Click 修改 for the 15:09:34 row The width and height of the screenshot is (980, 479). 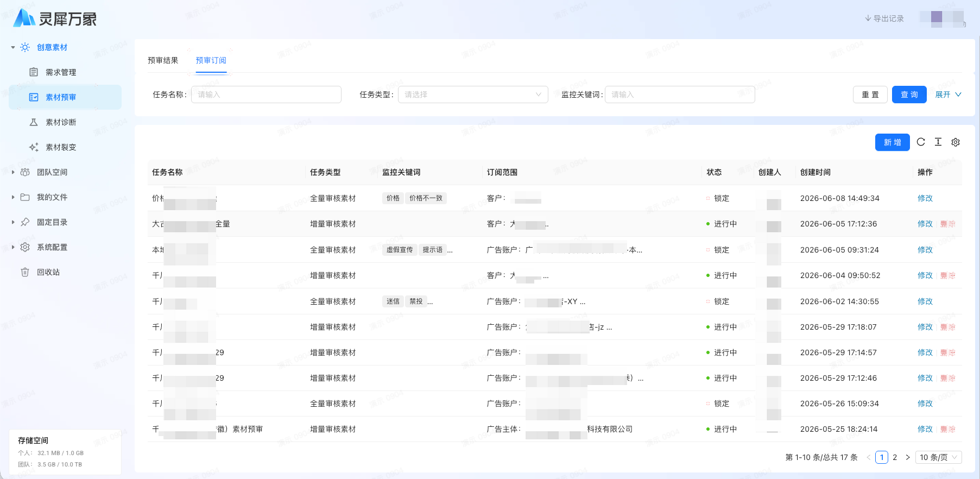(x=925, y=404)
